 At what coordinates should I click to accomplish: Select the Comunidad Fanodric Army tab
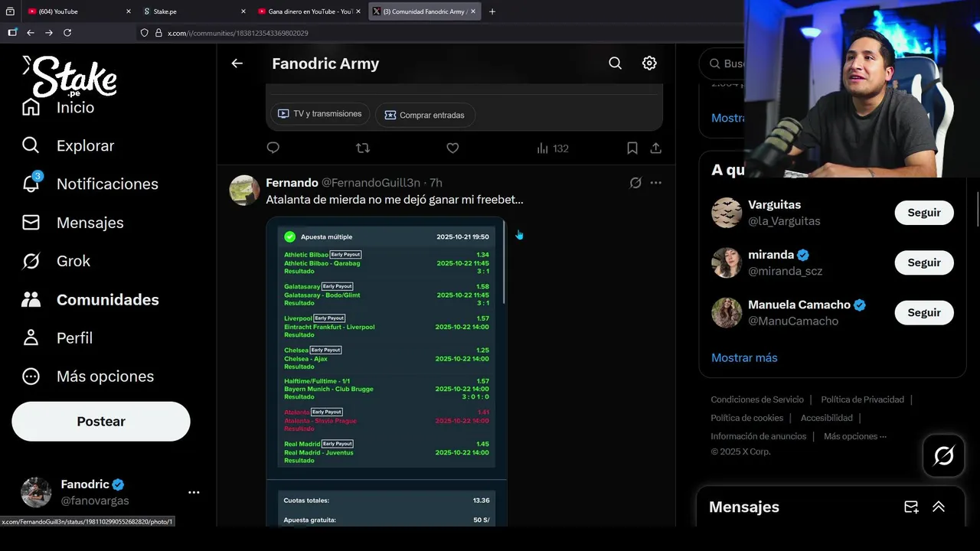click(x=424, y=11)
